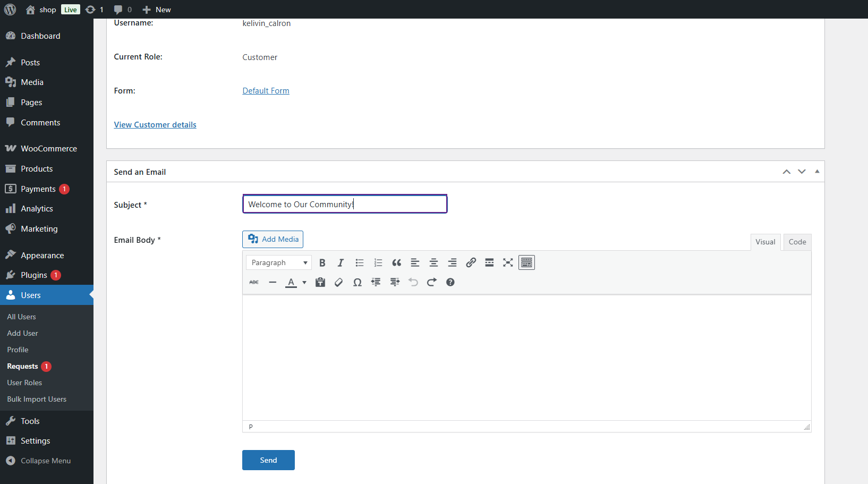The image size is (868, 484).
Task: Open keyboard shortcuts help icon
Action: [450, 283]
